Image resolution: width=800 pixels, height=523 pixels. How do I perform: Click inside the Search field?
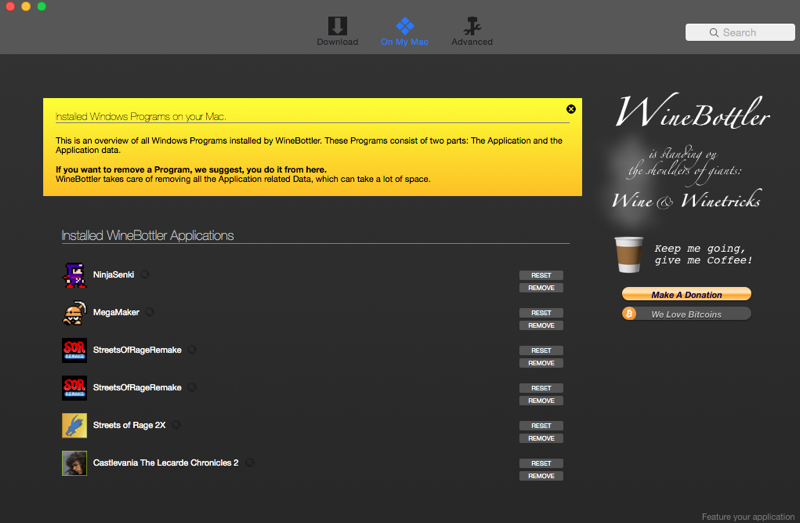click(740, 32)
